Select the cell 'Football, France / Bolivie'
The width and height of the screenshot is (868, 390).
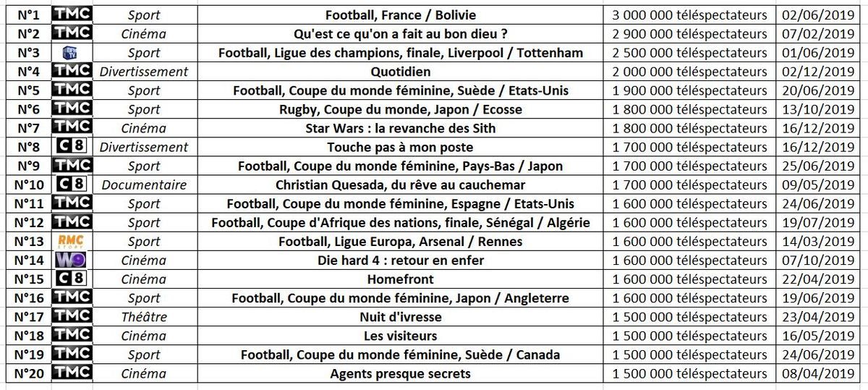click(400, 14)
